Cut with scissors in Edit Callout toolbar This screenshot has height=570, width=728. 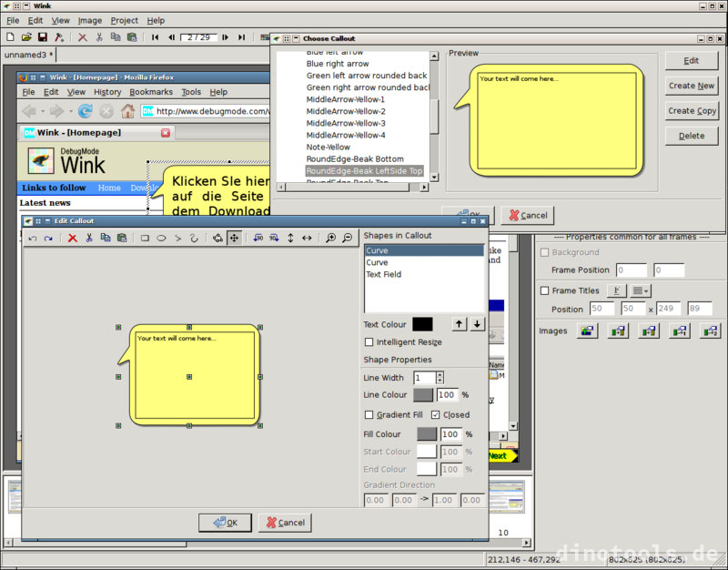(x=88, y=239)
